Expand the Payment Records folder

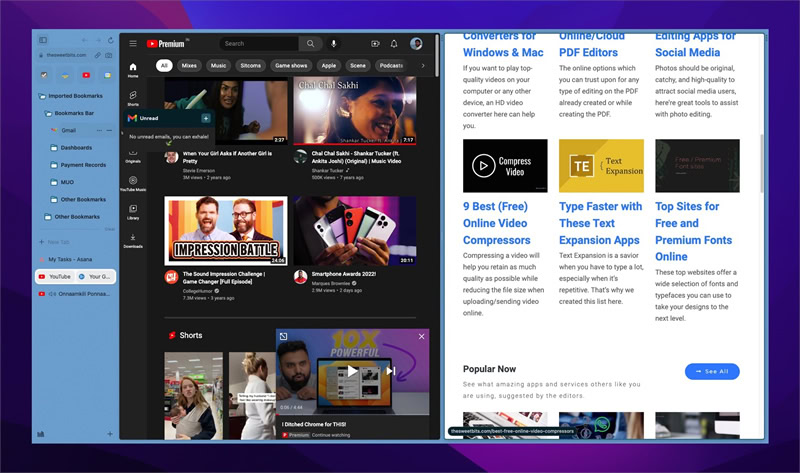click(x=79, y=165)
